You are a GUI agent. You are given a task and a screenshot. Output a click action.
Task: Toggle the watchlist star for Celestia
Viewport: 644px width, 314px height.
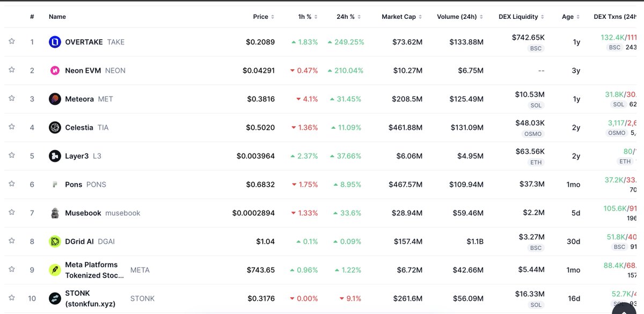[11, 127]
